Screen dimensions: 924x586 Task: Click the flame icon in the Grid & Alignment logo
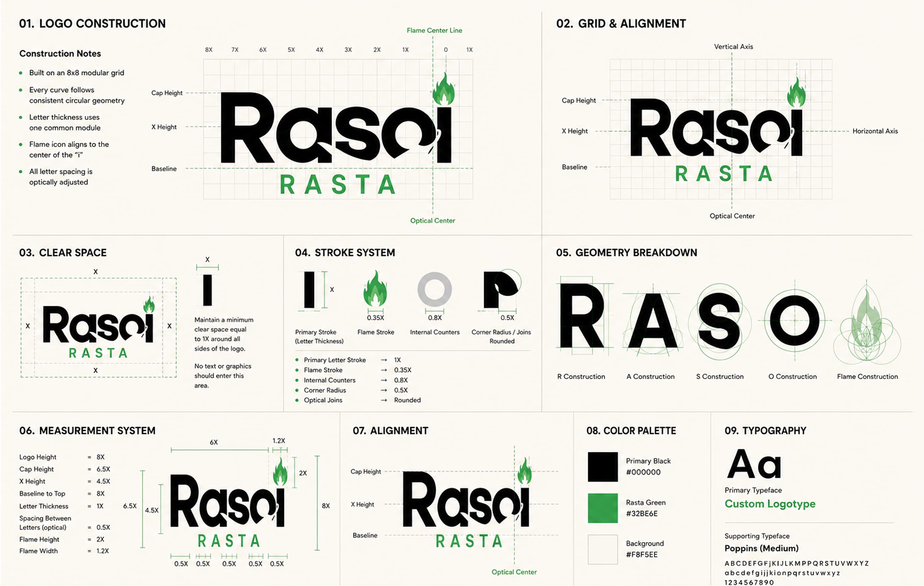pos(796,92)
